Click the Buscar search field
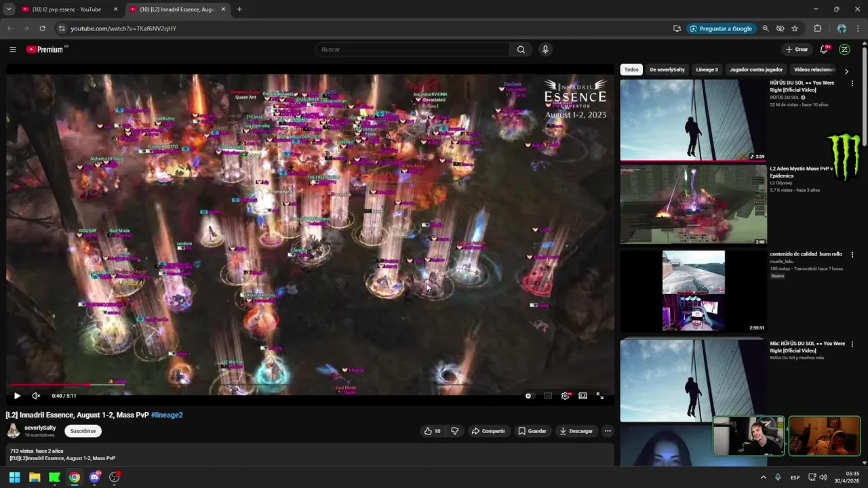This screenshot has height=488, width=868. tap(412, 49)
